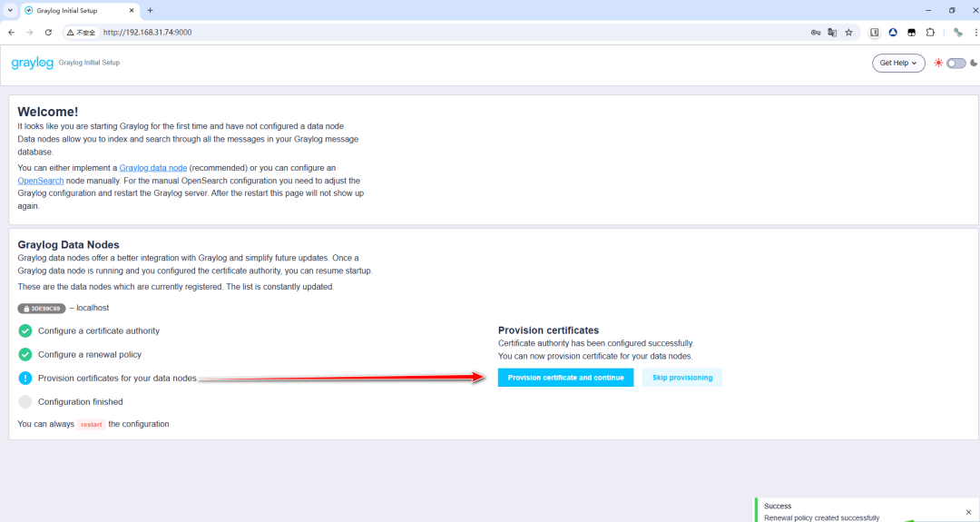Screen dimensions: 980x522
Task: Click Provision certificate and continue
Action: (x=565, y=378)
